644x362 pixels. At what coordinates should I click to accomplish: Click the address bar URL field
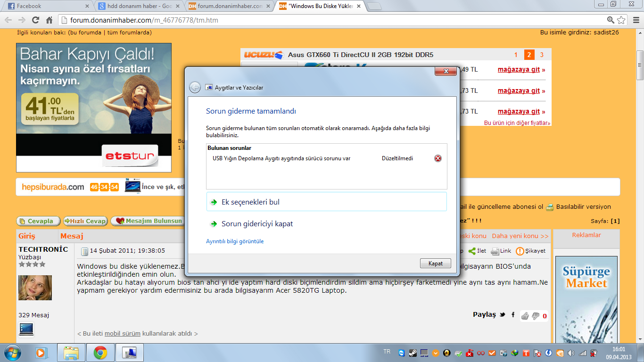pyautogui.click(x=330, y=20)
